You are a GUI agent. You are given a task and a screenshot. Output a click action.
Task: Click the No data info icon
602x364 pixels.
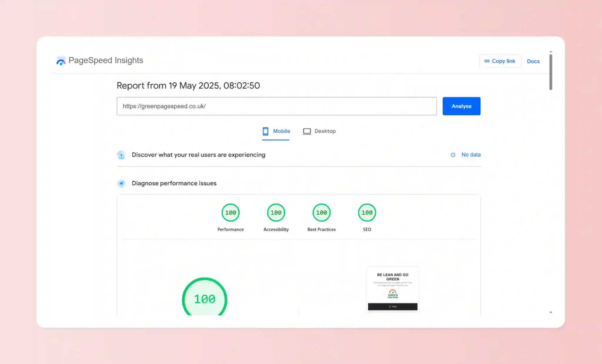453,155
